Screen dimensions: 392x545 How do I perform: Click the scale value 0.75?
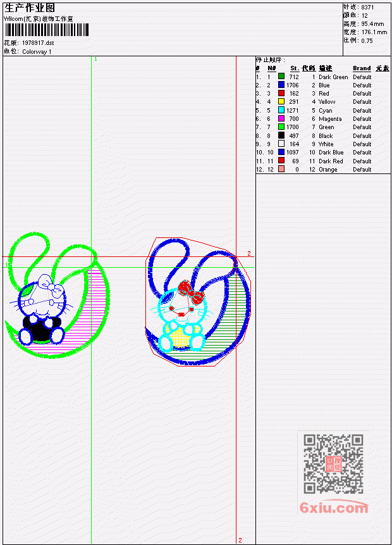tap(367, 41)
